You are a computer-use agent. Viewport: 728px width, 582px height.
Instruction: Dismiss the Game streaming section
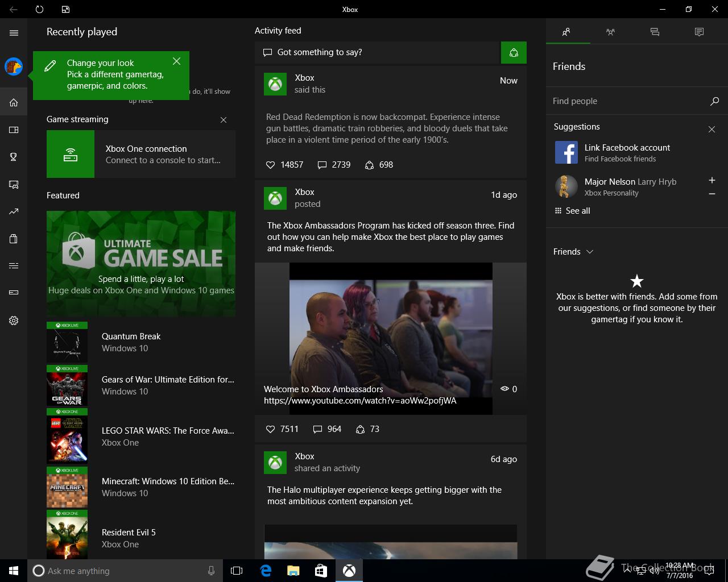[x=224, y=120]
